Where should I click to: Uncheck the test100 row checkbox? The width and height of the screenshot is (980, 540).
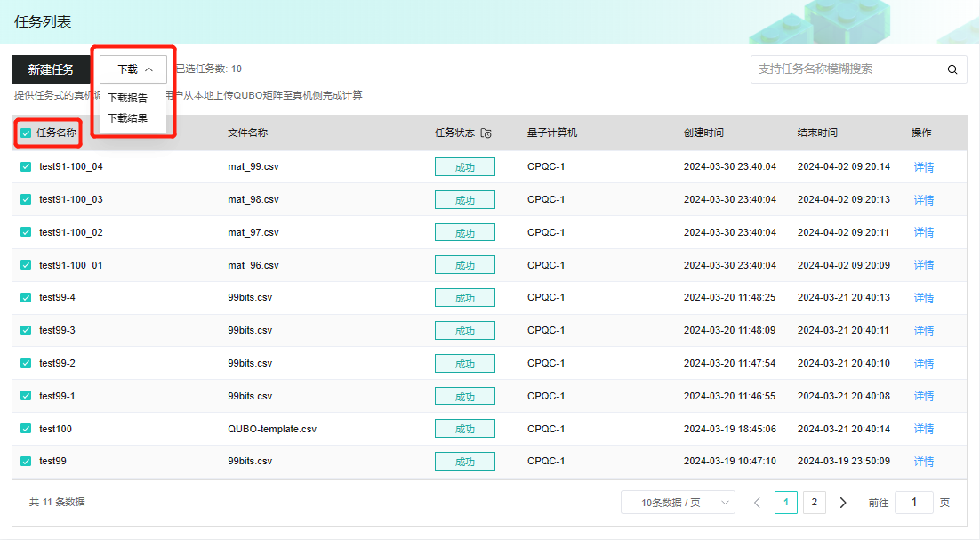click(x=26, y=429)
